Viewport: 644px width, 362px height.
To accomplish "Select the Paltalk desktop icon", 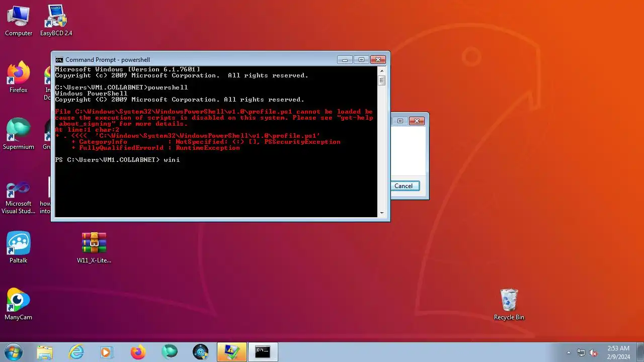I will 19,248.
